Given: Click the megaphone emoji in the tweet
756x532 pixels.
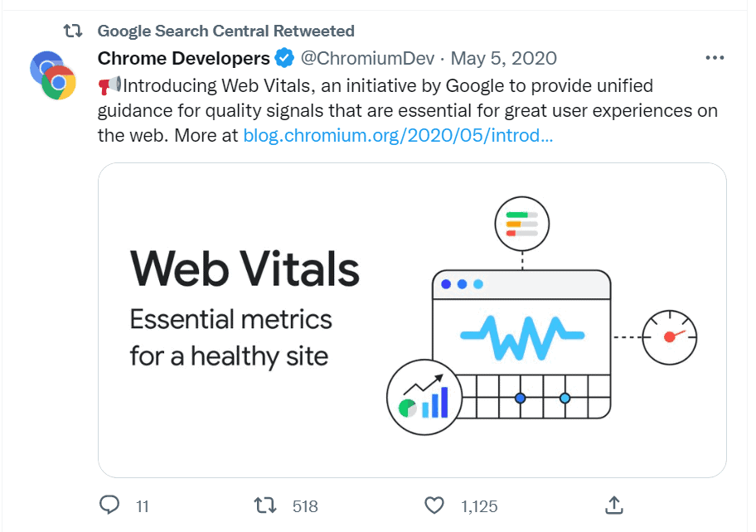Looking at the screenshot, I should [x=109, y=85].
